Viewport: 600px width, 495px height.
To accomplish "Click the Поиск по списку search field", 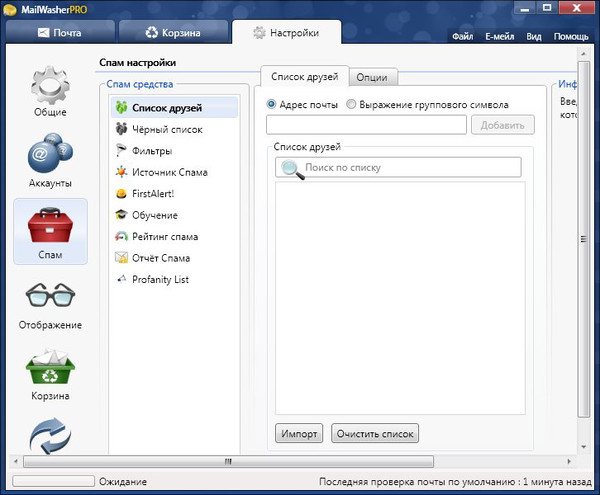I will 410,168.
